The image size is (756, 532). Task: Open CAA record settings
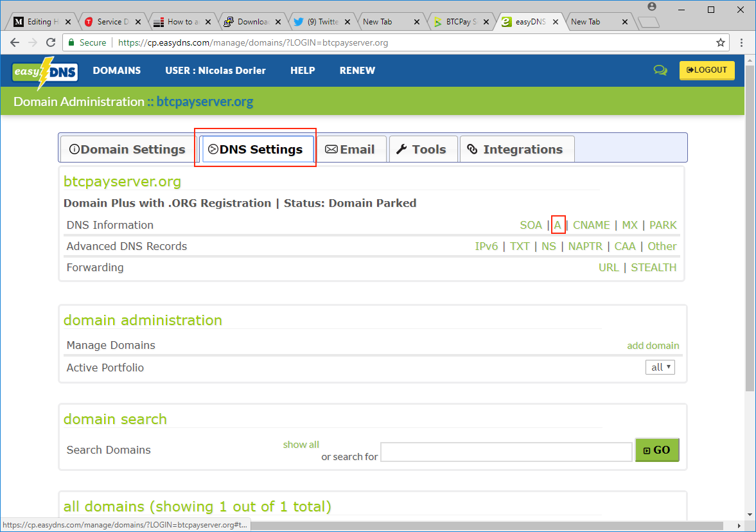pyautogui.click(x=625, y=247)
